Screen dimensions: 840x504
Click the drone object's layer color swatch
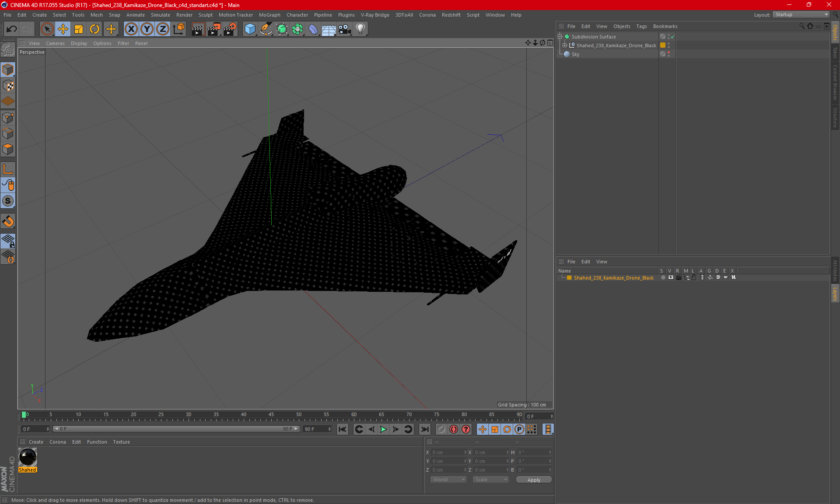pyautogui.click(x=663, y=45)
